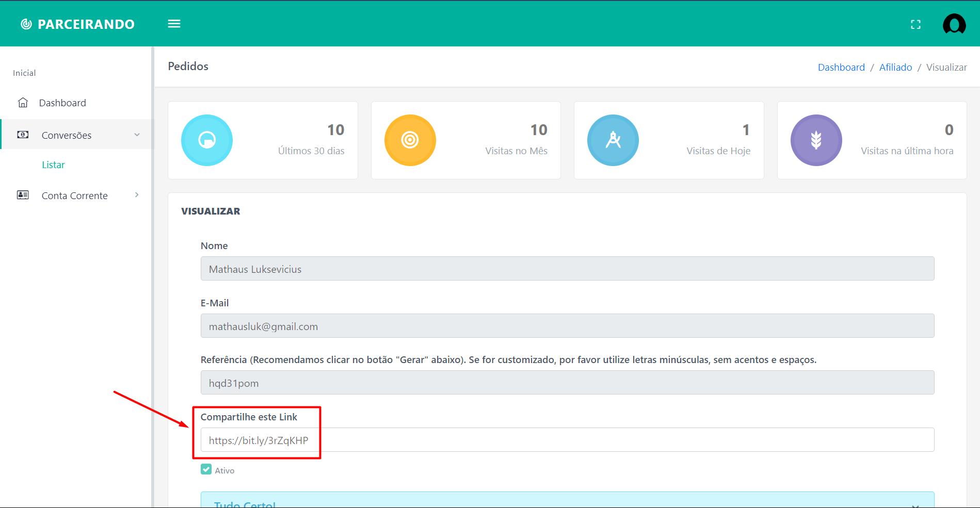
Task: Go to Afiliado breadcrumb link
Action: pos(895,67)
